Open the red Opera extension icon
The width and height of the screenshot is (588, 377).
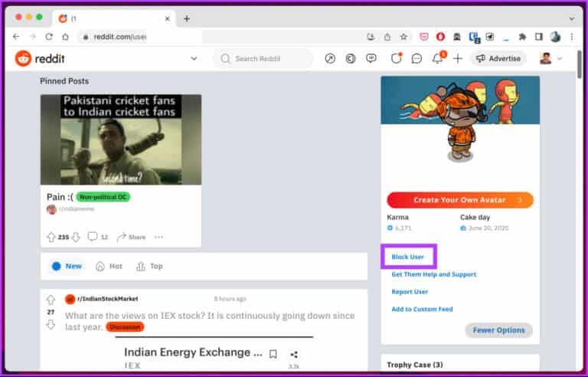(440, 37)
